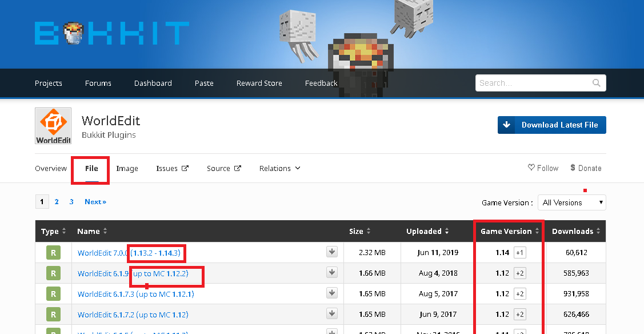Expand +2 versions for WorldEdit 6.1.7.3 row
The width and height of the screenshot is (644, 334).
(x=519, y=294)
